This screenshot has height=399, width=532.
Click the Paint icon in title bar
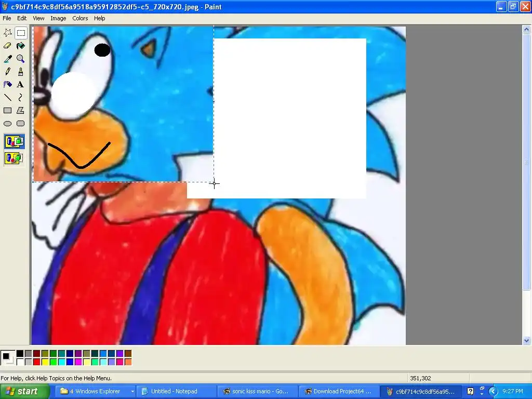[x=5, y=7]
